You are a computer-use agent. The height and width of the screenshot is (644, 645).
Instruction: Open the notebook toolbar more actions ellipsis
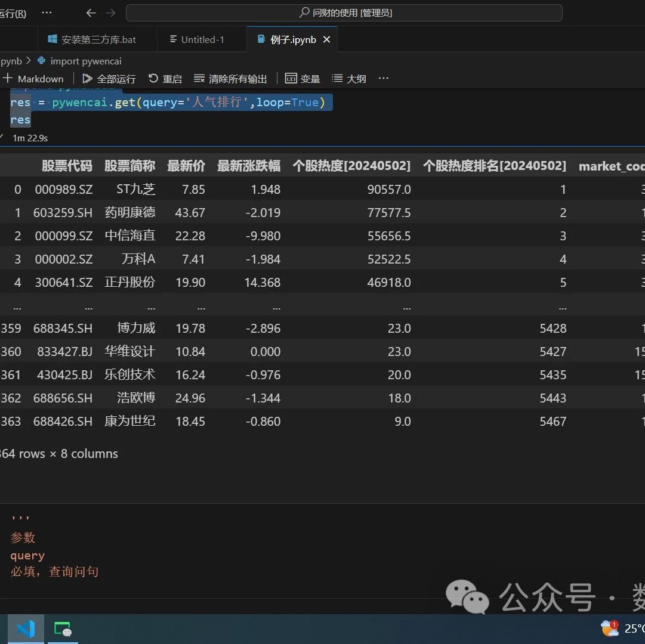[384, 78]
